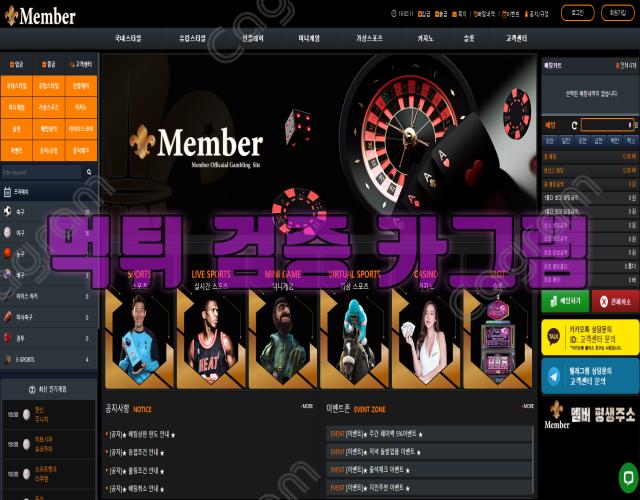
Task: Click MORE link beside 공지사항 NOTICE
Action: 307,407
